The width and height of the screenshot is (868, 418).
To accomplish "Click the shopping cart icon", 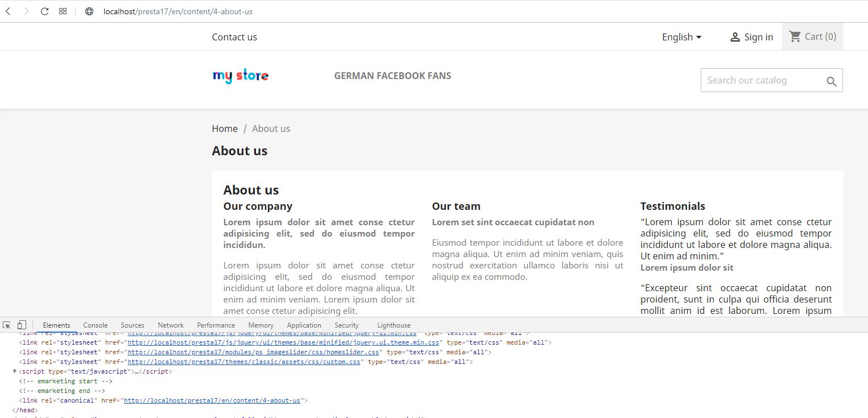I will [x=795, y=36].
